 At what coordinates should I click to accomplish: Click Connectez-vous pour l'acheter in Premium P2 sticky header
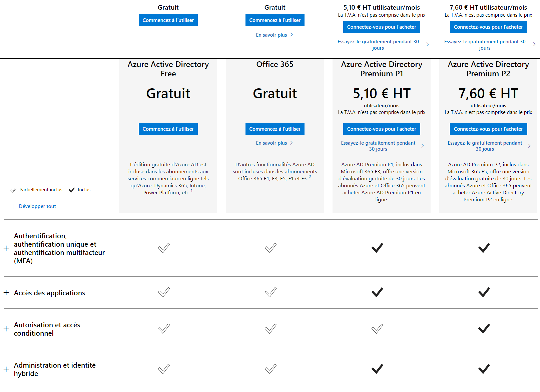point(488,27)
